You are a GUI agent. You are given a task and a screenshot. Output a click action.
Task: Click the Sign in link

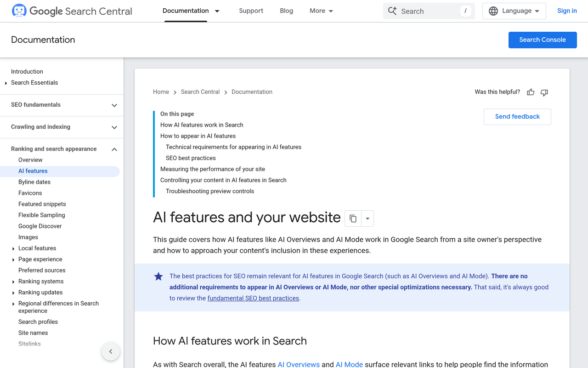tap(567, 11)
